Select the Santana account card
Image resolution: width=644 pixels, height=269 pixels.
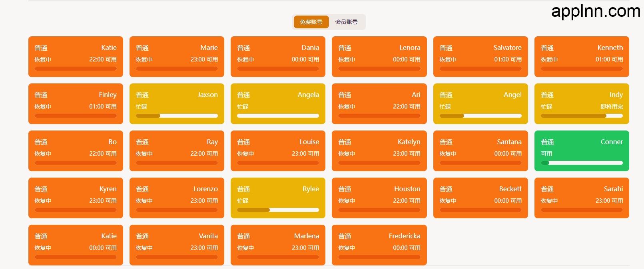(x=481, y=151)
